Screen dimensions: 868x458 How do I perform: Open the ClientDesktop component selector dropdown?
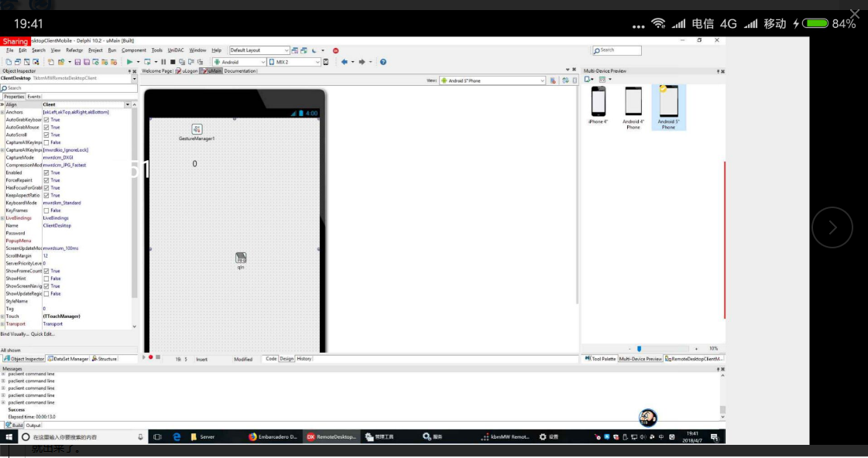[x=134, y=79]
